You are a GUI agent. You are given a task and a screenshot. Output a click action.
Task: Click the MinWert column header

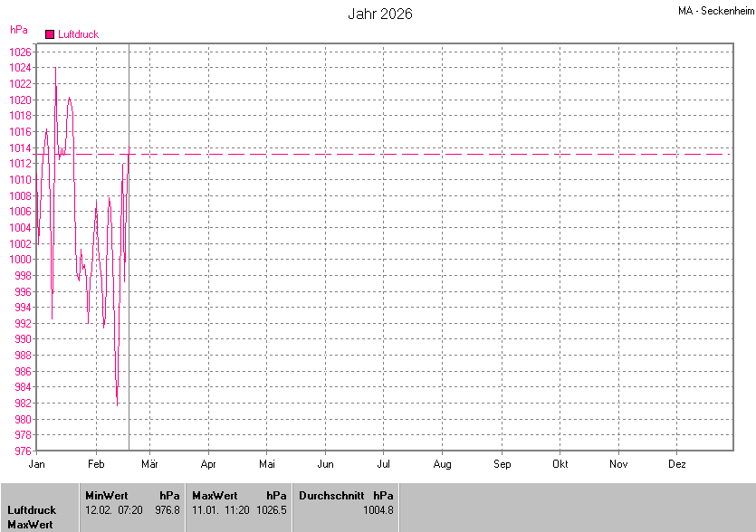[107, 496]
